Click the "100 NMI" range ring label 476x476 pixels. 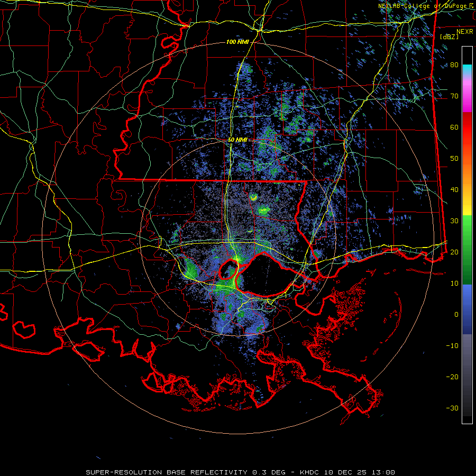[x=237, y=42]
